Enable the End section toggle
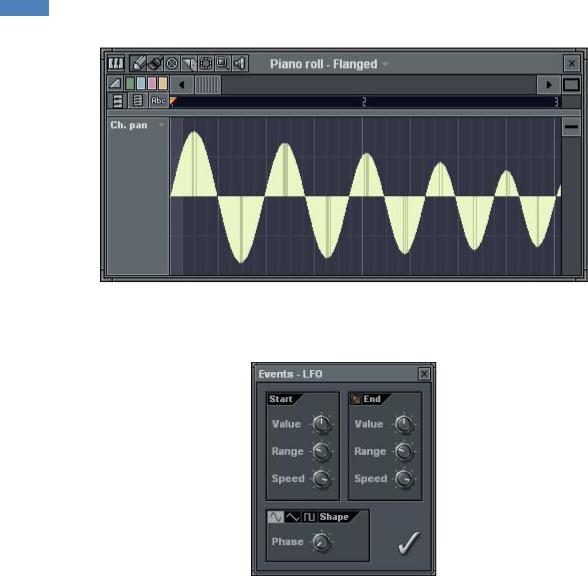Image resolution: width=588 pixels, height=576 pixels. coord(355,399)
